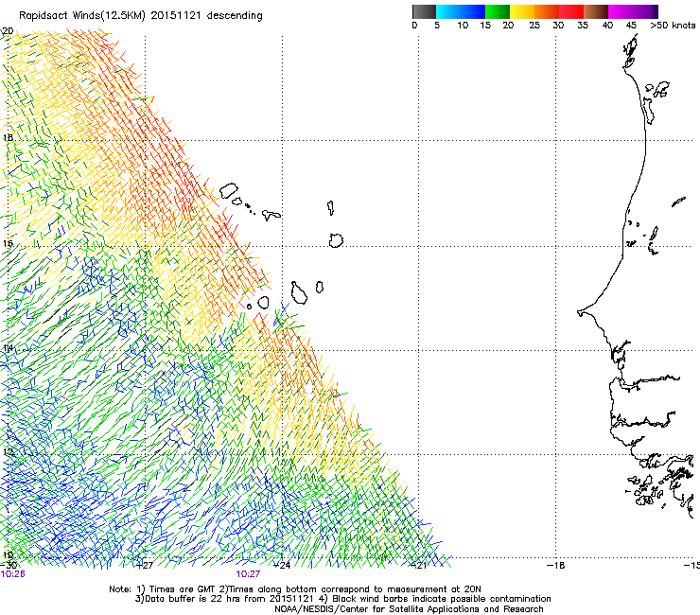Click the purple time stamp '10:27'
Image resolution: width=700 pixels, height=615 pixels.
248,574
